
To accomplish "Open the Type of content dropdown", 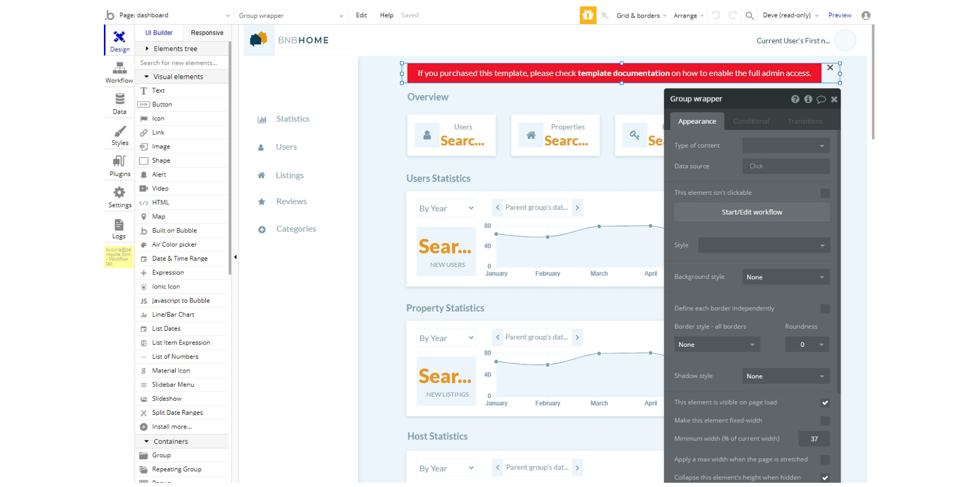I will (786, 146).
